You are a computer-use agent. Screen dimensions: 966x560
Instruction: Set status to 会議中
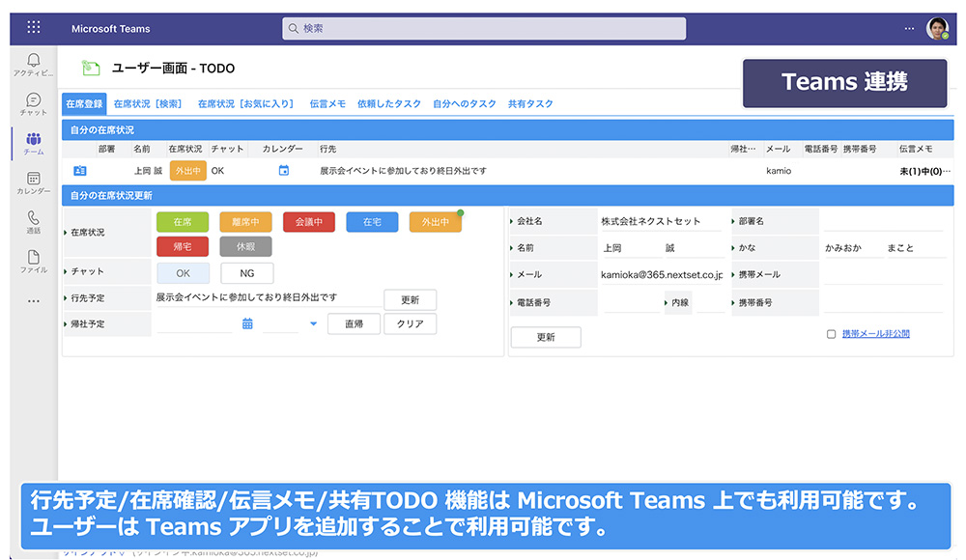point(309,222)
